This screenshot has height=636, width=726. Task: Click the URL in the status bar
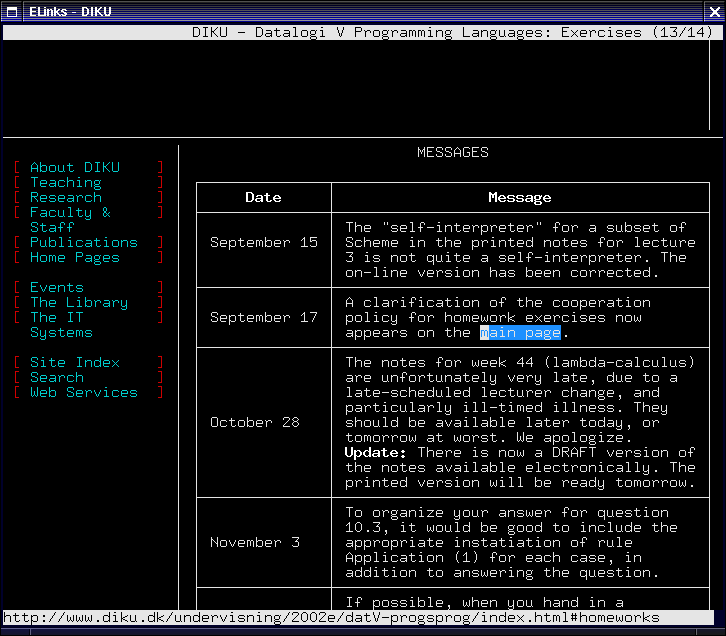tap(330, 618)
